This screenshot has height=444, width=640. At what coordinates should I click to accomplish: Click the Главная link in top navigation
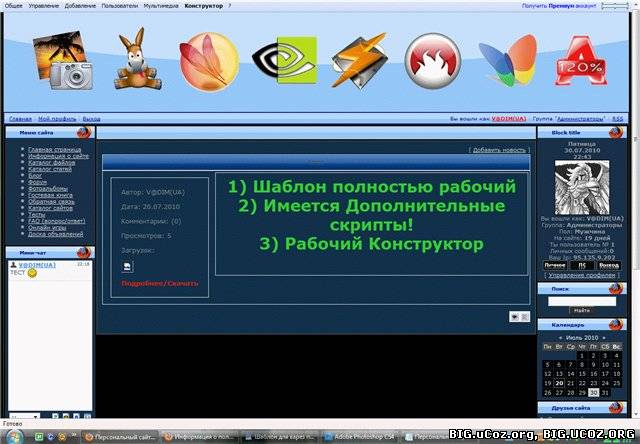pyautogui.click(x=20, y=119)
